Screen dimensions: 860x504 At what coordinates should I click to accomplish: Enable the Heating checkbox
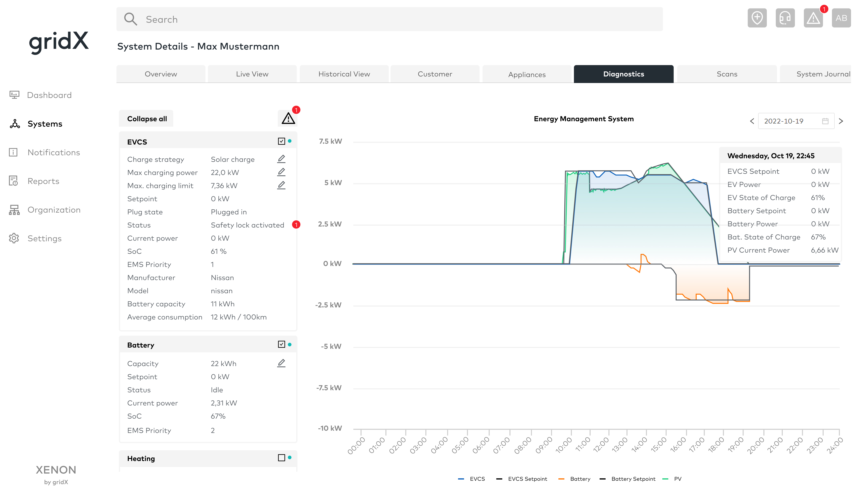[x=281, y=458]
